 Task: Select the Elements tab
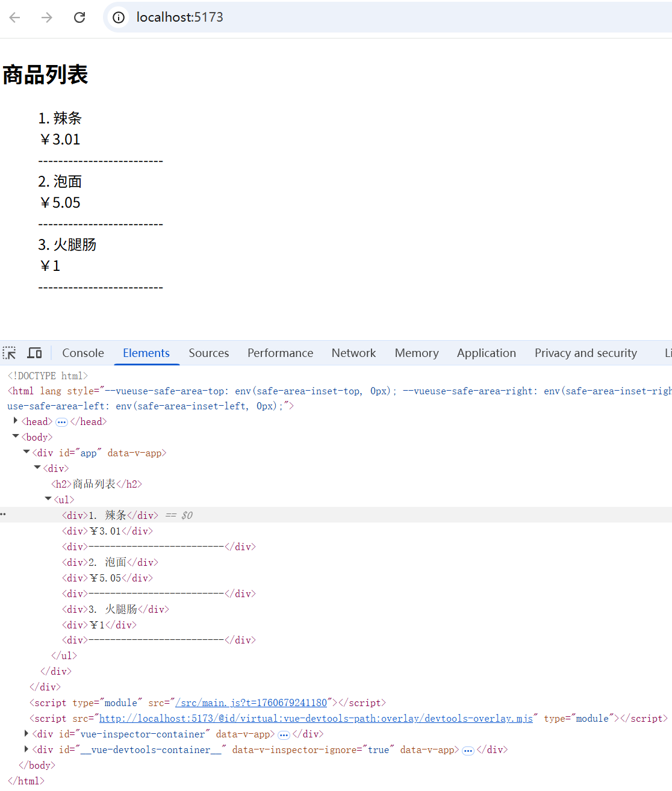tap(146, 353)
